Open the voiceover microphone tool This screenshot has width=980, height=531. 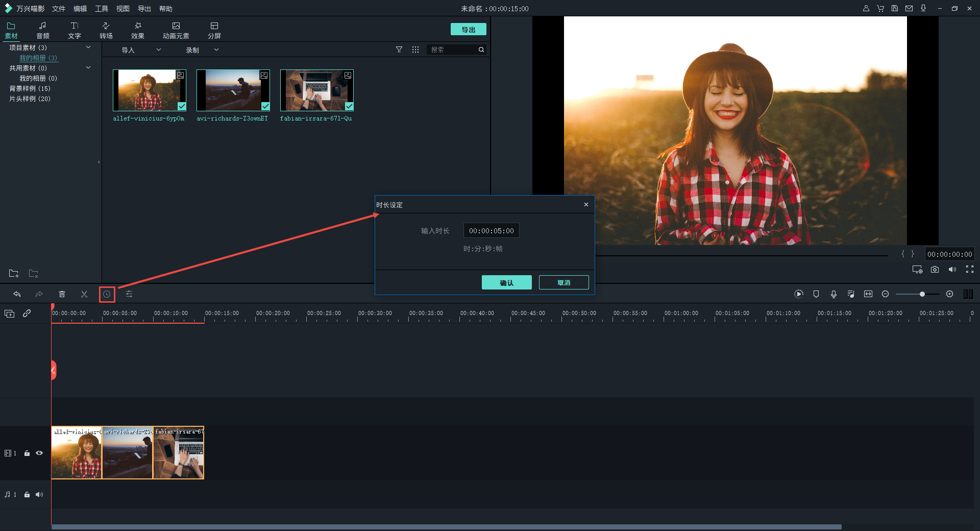(834, 294)
